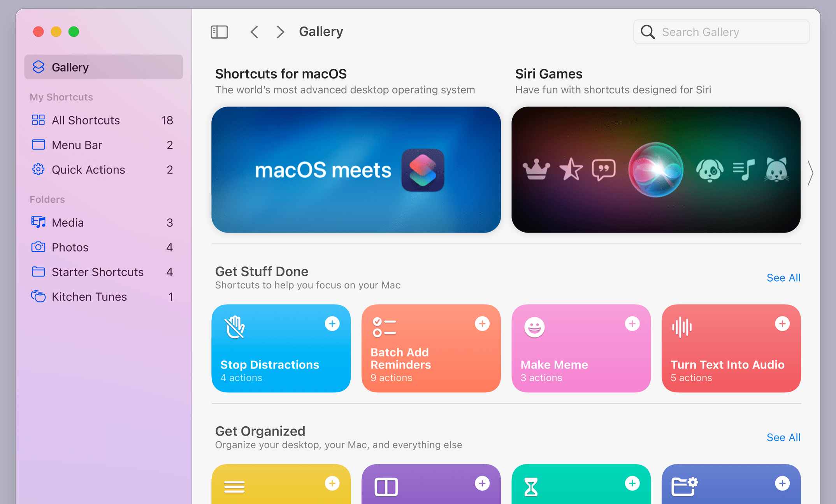Click the Menu Bar shortcut icon
Screen dimensions: 836x504
pos(39,144)
